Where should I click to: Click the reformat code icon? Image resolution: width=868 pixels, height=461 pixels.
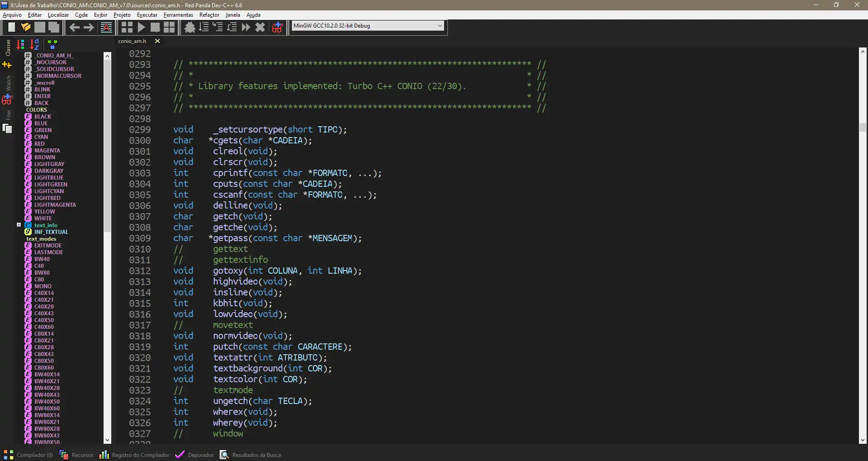click(x=106, y=27)
